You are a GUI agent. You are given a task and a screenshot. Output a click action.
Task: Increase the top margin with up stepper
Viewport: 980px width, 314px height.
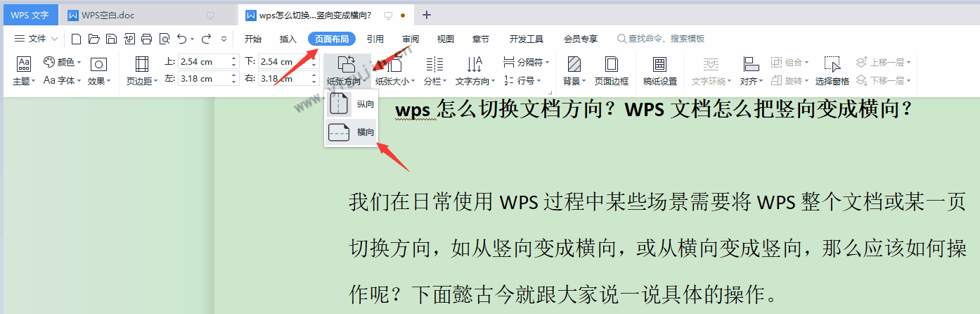point(234,59)
